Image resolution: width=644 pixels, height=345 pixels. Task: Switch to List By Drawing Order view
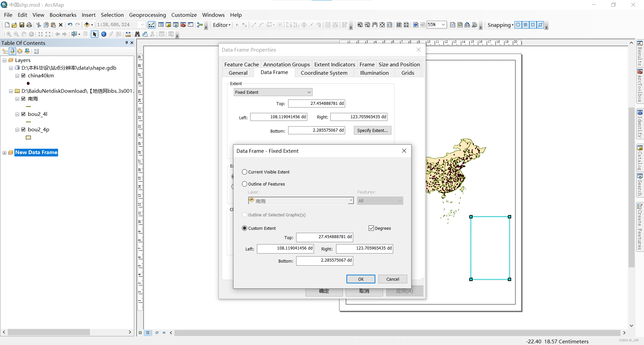click(5, 51)
